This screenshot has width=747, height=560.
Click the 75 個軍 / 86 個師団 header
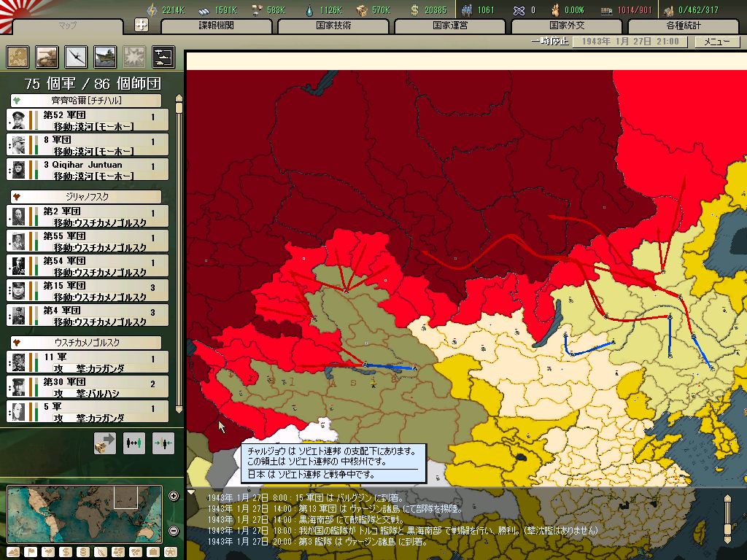[93, 84]
